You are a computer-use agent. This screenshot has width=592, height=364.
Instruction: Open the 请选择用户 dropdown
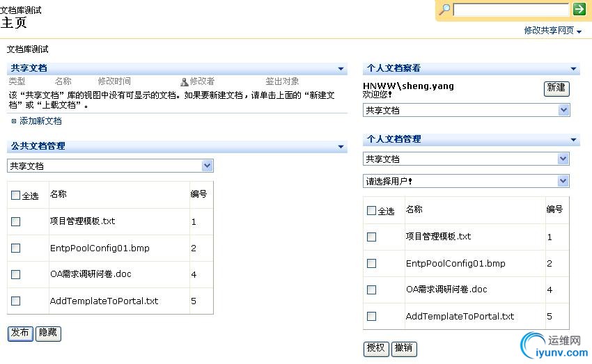[466, 181]
